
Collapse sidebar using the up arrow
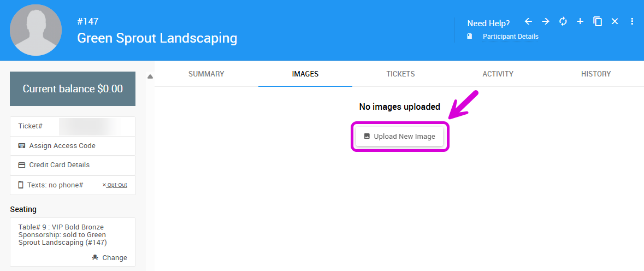click(150, 76)
